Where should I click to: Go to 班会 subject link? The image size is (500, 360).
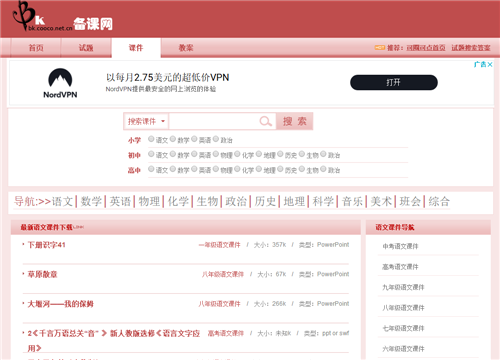point(410,201)
